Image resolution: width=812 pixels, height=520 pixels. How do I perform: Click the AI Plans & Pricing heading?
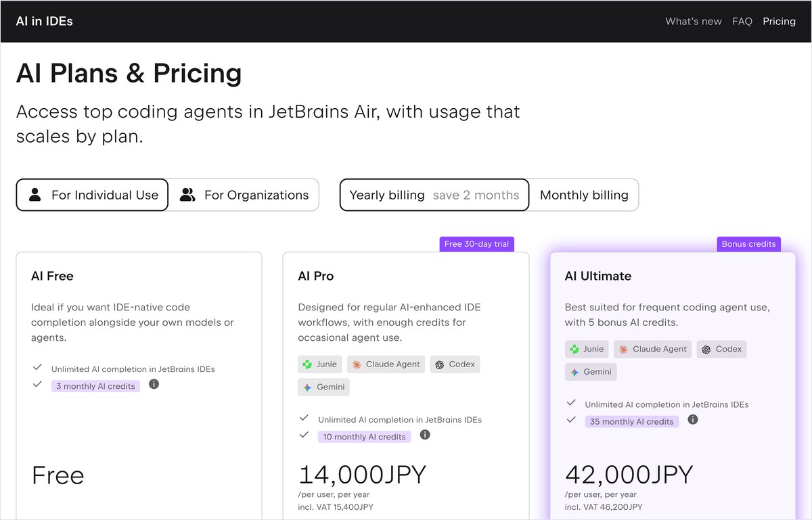tap(129, 73)
